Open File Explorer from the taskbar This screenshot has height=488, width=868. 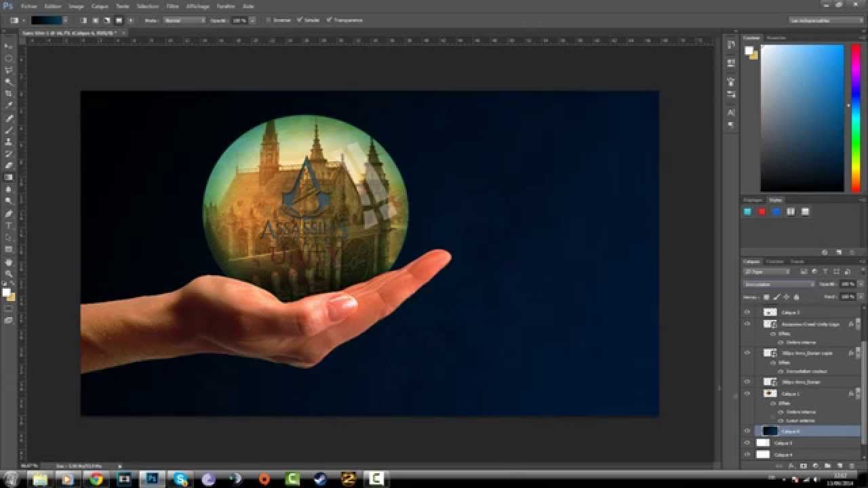coord(40,479)
